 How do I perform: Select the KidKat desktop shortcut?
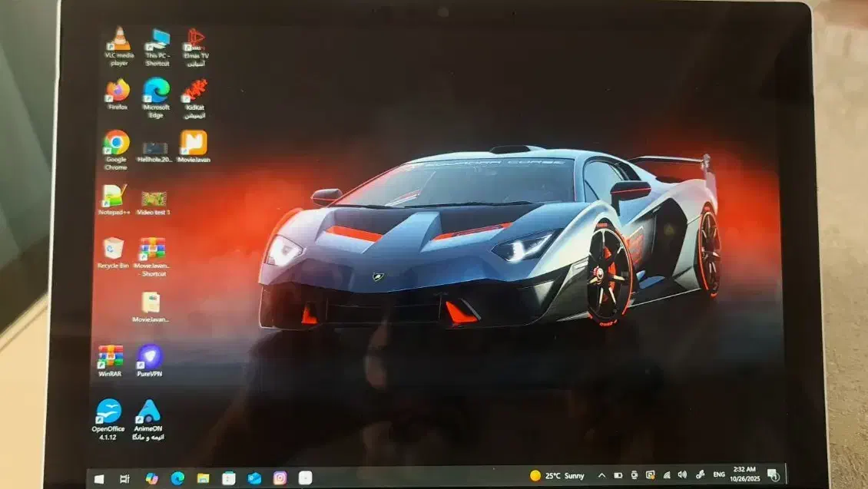[194, 92]
